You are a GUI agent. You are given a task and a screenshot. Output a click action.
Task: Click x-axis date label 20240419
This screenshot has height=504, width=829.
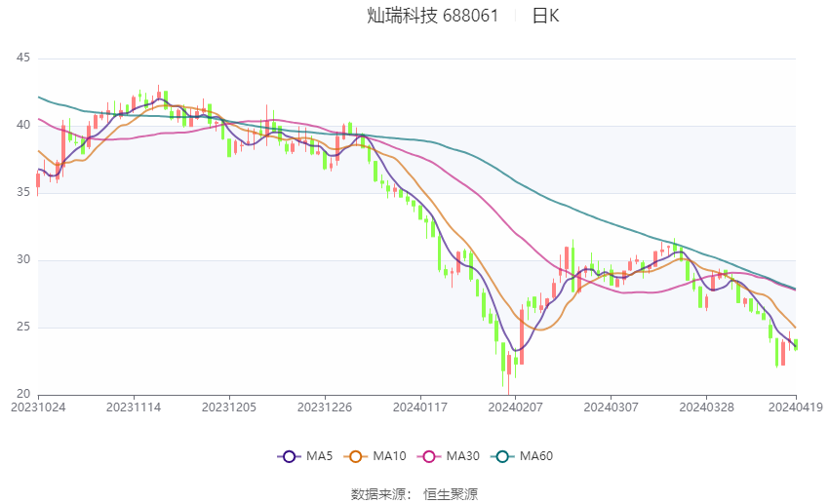[796, 407]
